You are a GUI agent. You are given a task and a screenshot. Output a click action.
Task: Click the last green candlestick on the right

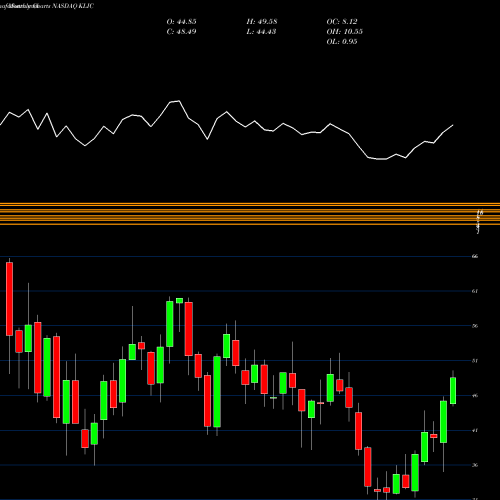pos(453,390)
